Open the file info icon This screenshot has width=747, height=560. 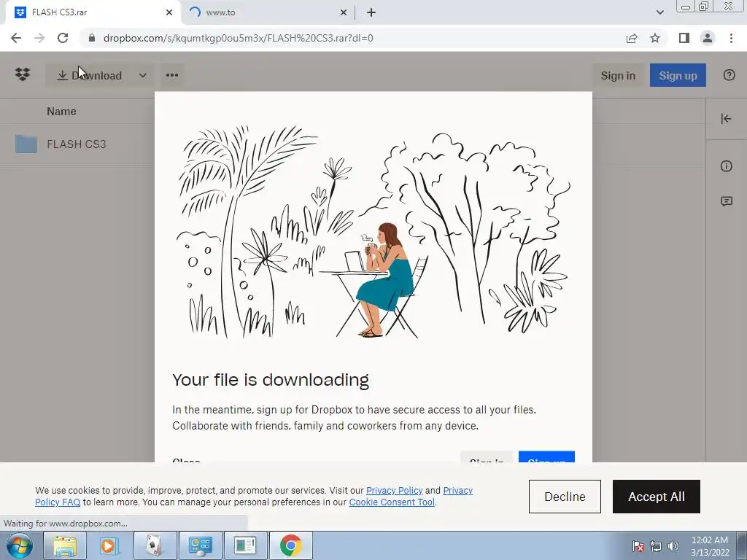726,166
